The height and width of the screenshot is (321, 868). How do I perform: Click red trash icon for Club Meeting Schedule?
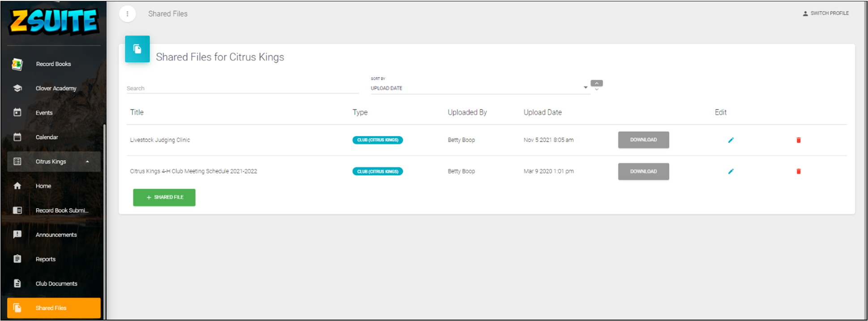click(x=798, y=171)
